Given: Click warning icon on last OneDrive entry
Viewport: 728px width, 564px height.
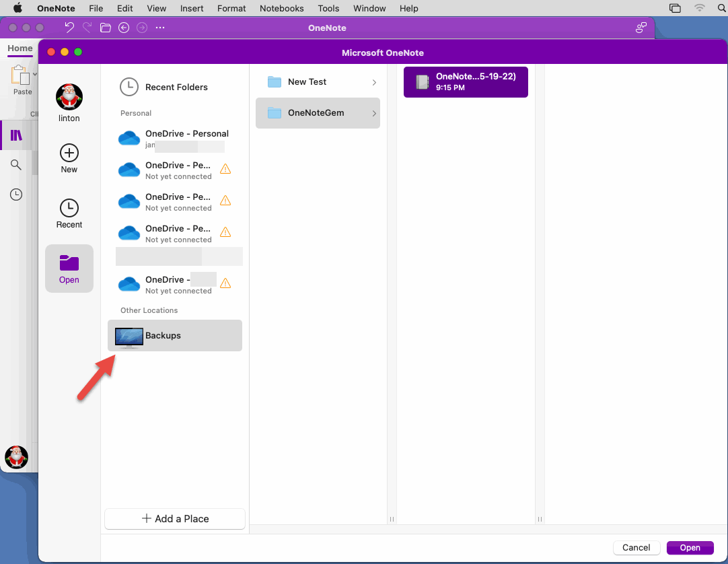Looking at the screenshot, I should coord(225,283).
